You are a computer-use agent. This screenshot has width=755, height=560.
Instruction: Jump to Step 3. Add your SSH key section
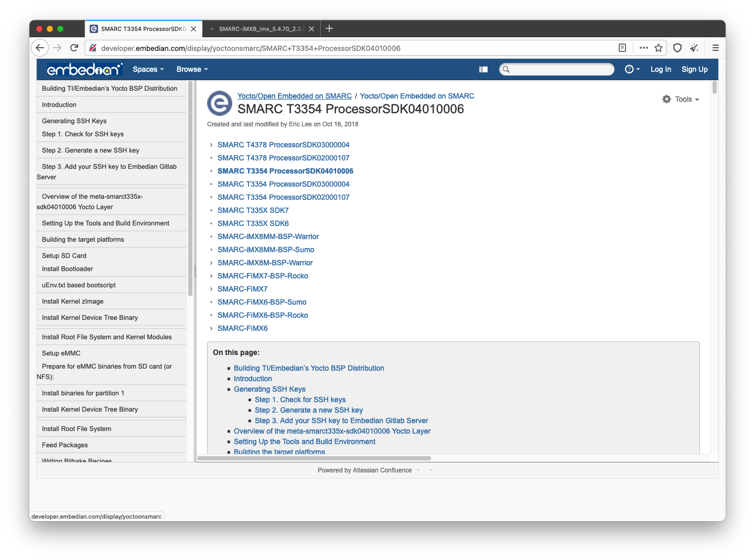(x=341, y=421)
